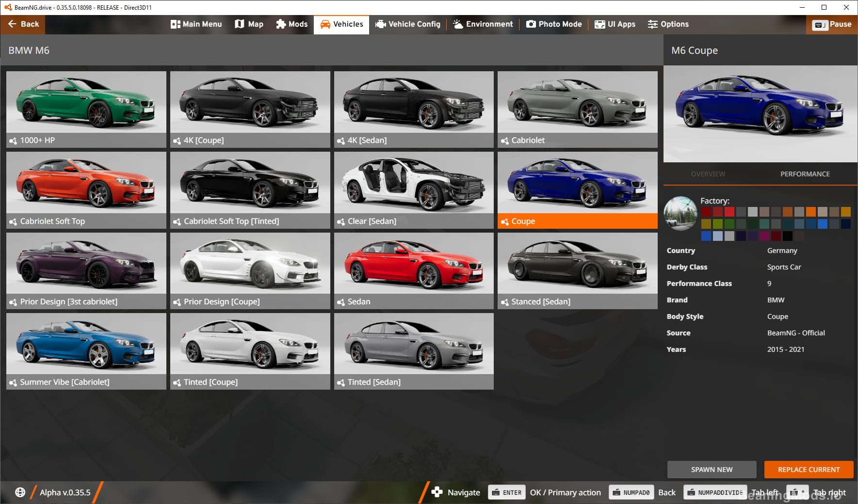Select Prior Design [3st cabriolet] configuration
The image size is (858, 504).
click(86, 270)
